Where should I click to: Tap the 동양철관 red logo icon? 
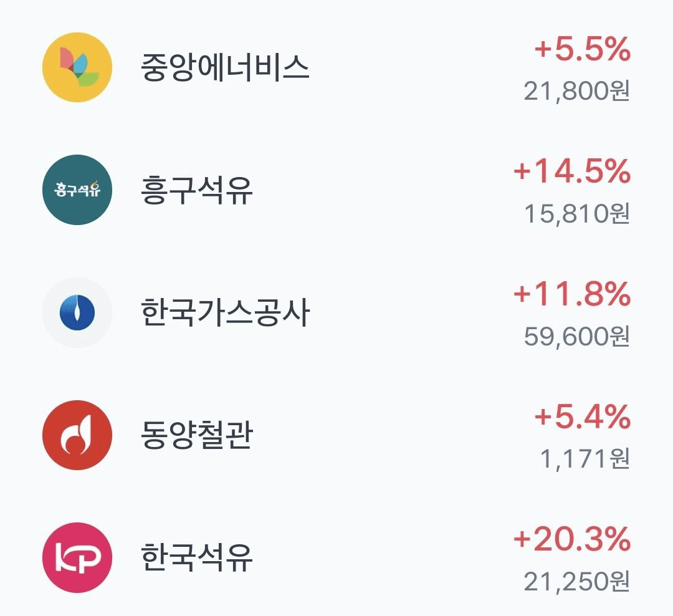77,435
